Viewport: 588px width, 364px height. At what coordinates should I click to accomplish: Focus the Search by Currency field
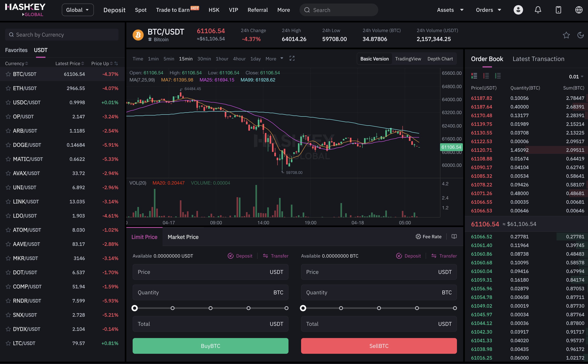(62, 35)
